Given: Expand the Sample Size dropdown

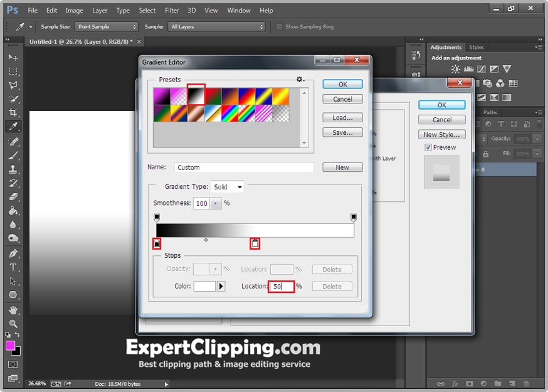Looking at the screenshot, I should pos(106,27).
